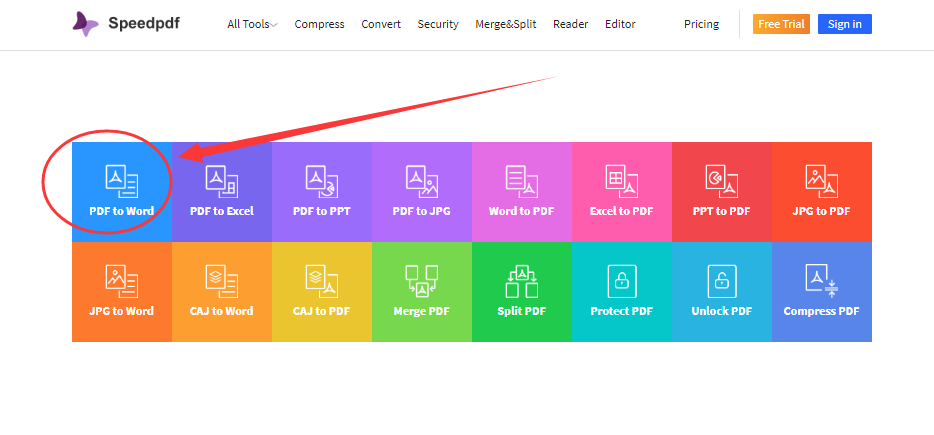Select the CAJ to Word tile
934x435 pixels.
(x=222, y=292)
